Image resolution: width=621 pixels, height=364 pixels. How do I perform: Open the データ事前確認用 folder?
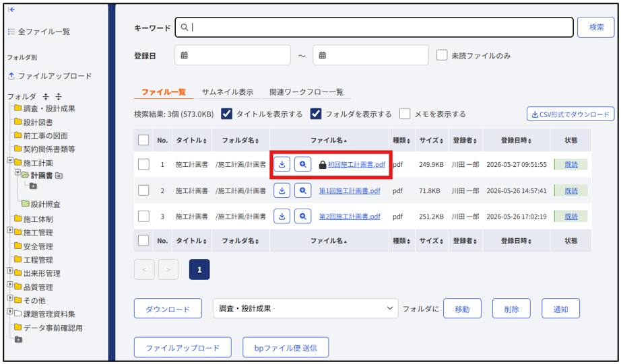pos(48,328)
